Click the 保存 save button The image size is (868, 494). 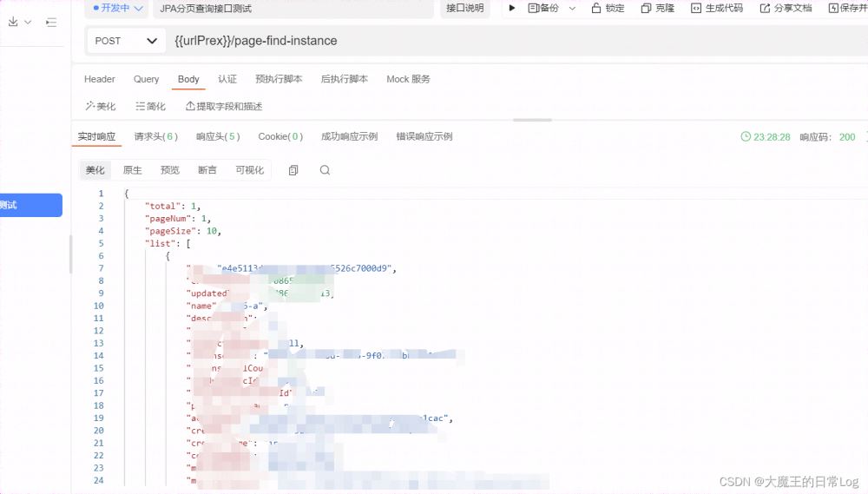click(x=848, y=8)
